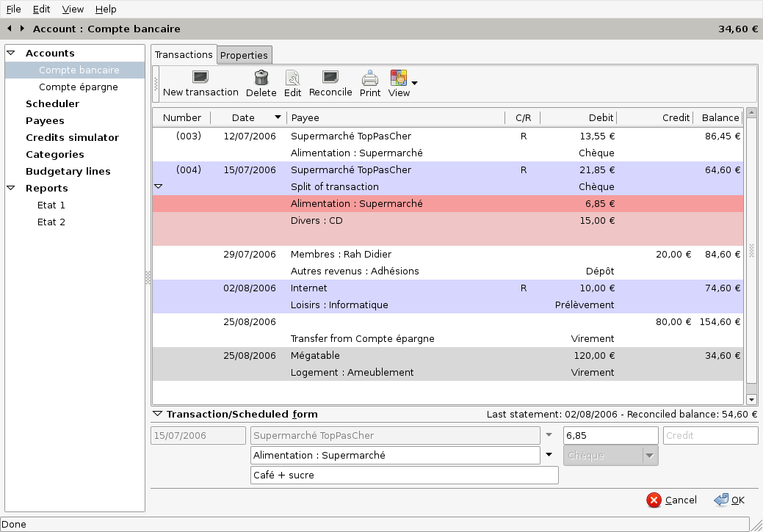
Task: Switch to the Properties tab
Action: pos(245,54)
